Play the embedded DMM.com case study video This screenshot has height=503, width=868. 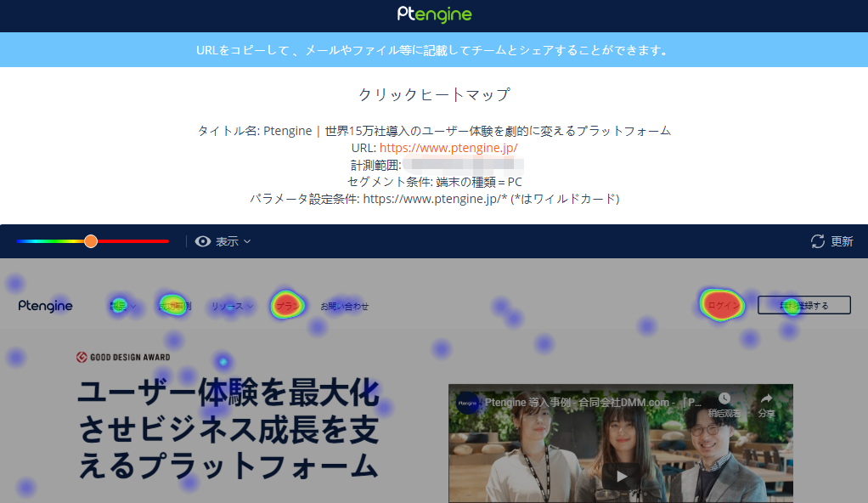[x=621, y=476]
